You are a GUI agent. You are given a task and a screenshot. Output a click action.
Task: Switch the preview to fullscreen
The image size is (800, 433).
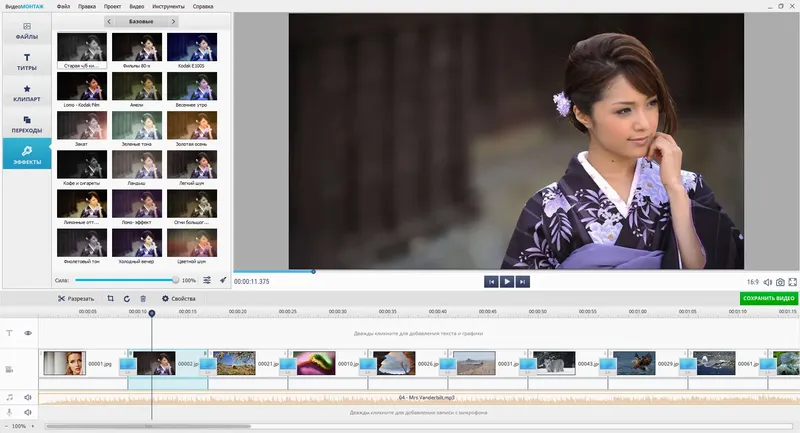pos(792,282)
